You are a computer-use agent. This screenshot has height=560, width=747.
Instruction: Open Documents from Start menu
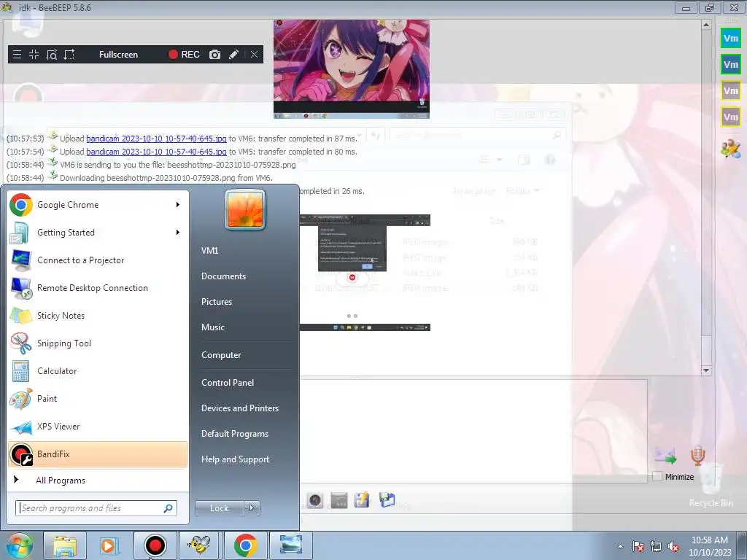[223, 276]
